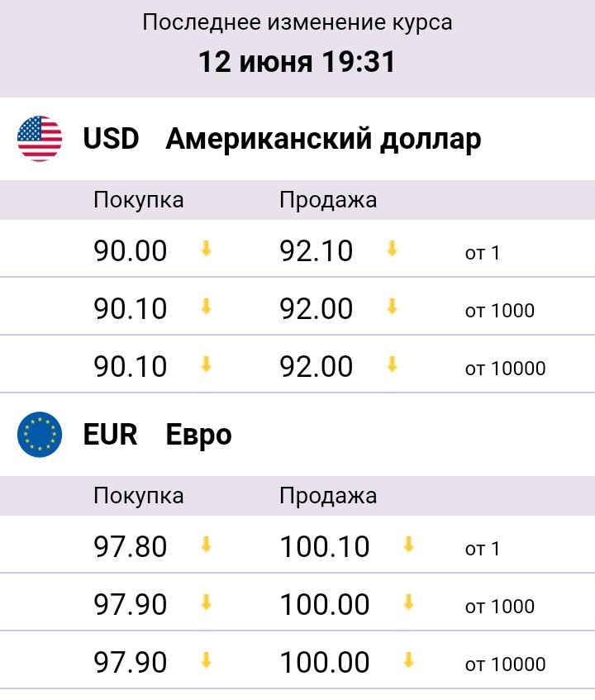Click the arrow next to EUR sell 100.10
This screenshot has height=700, width=595.
408,544
